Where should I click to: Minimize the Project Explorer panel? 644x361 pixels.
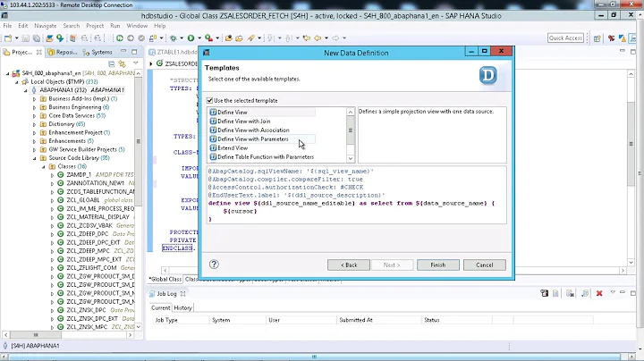123,52
